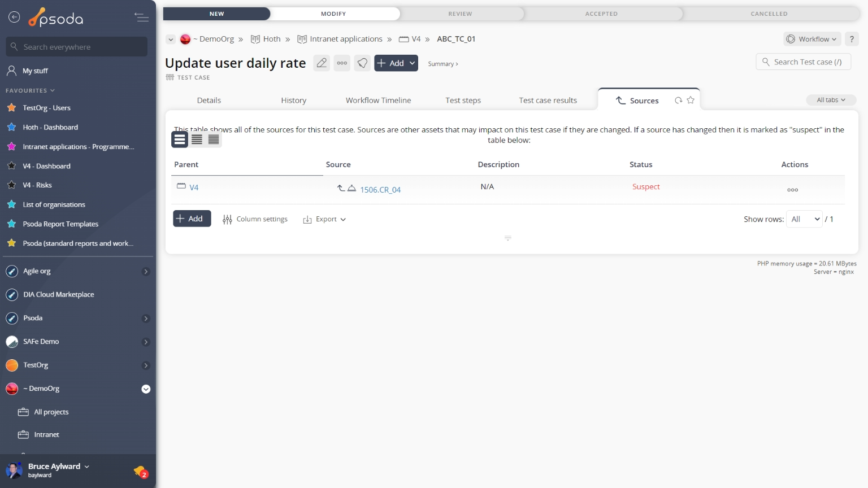Click Add button below the sources table
This screenshot has width=868, height=488.
(x=192, y=219)
